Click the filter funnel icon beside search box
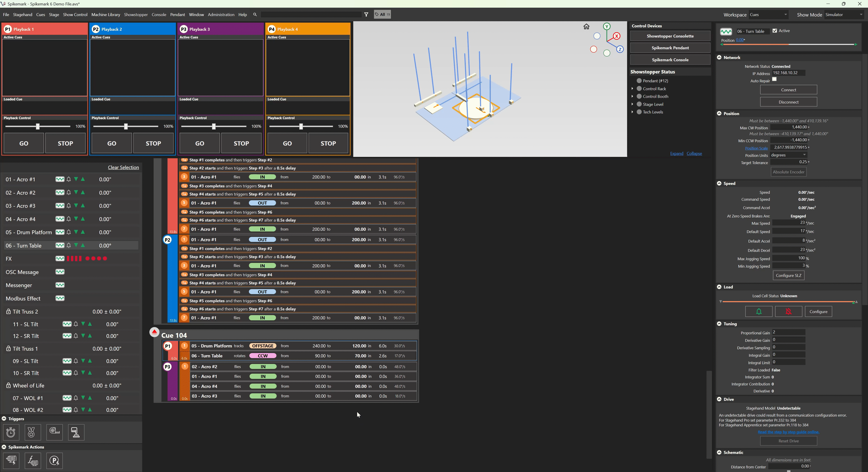The height and width of the screenshot is (472, 868). [x=366, y=14]
